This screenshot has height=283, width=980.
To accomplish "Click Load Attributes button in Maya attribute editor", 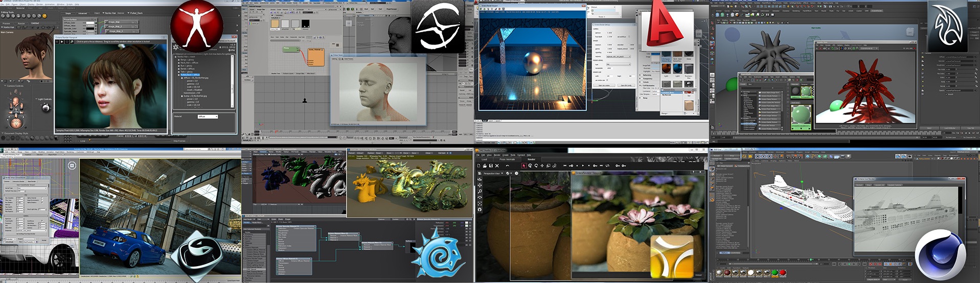I will click(950, 128).
